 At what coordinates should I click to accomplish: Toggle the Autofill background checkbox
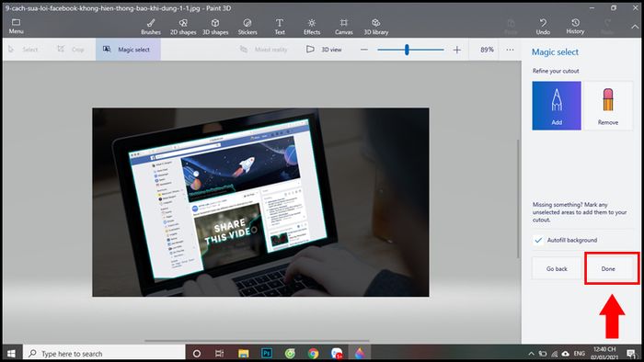point(538,240)
